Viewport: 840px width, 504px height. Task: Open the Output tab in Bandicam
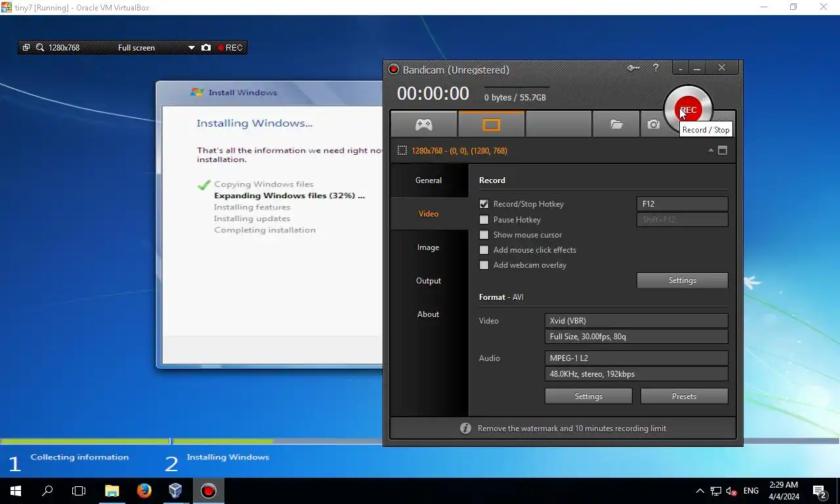click(429, 281)
